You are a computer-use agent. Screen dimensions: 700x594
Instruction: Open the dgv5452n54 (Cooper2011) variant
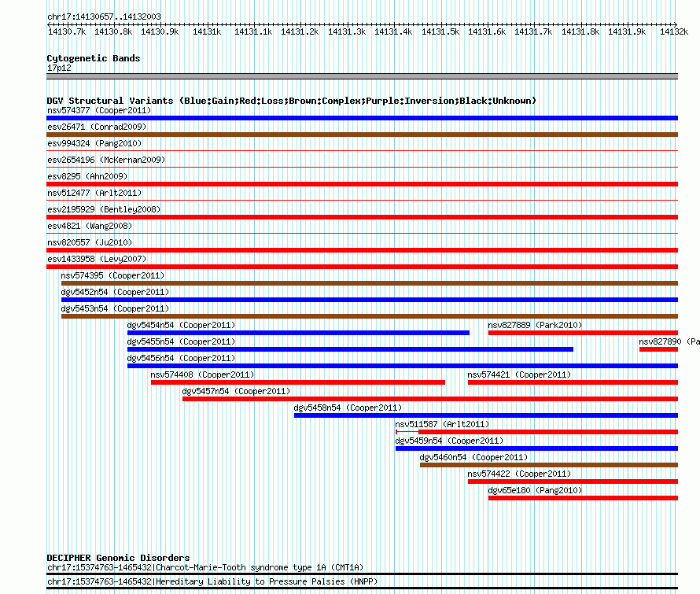point(115,292)
